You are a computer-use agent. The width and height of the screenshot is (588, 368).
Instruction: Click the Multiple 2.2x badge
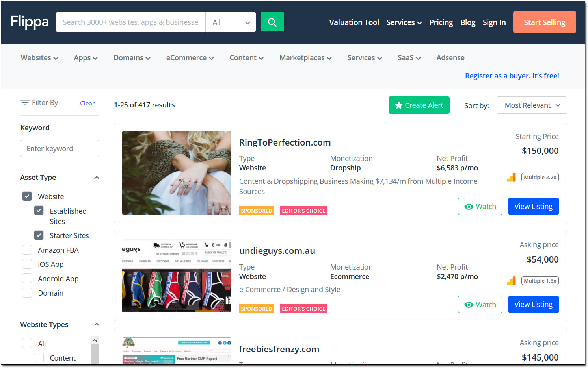[x=540, y=178]
